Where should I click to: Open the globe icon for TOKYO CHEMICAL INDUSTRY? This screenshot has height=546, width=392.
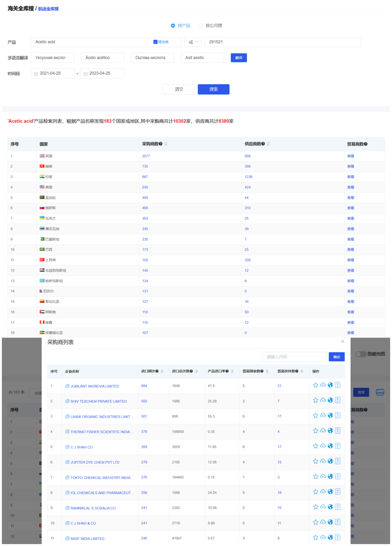pyautogui.click(x=330, y=477)
